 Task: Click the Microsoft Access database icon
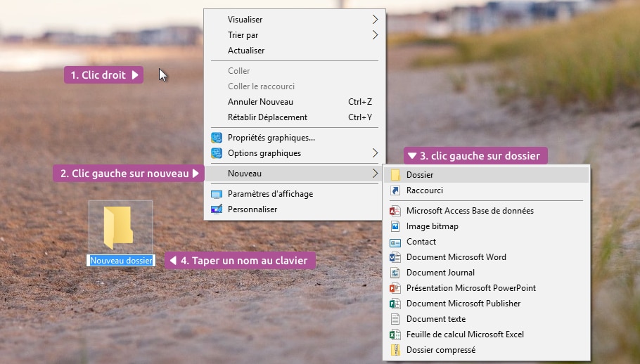[395, 211]
